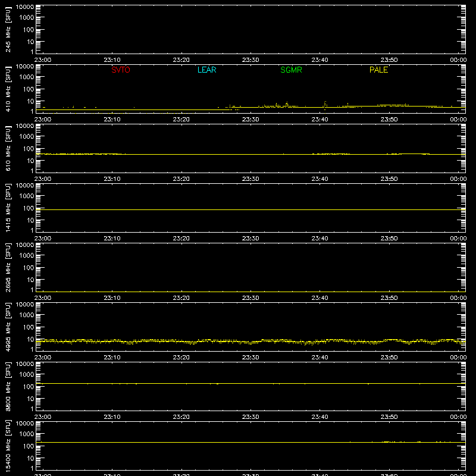Select the red SVTO station label
This screenshot has height=476, width=476.
[x=121, y=70]
